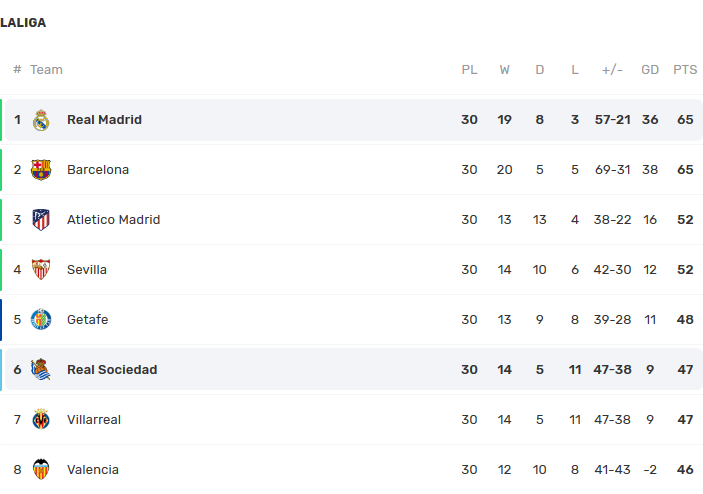Open the Real Madrid team link
Viewport: 703px width, 494px height.
click(x=104, y=120)
